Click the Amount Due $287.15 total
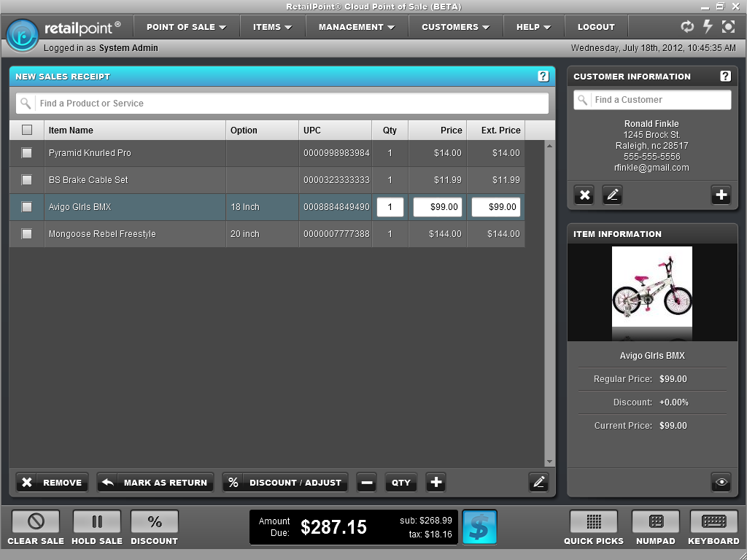 point(333,527)
